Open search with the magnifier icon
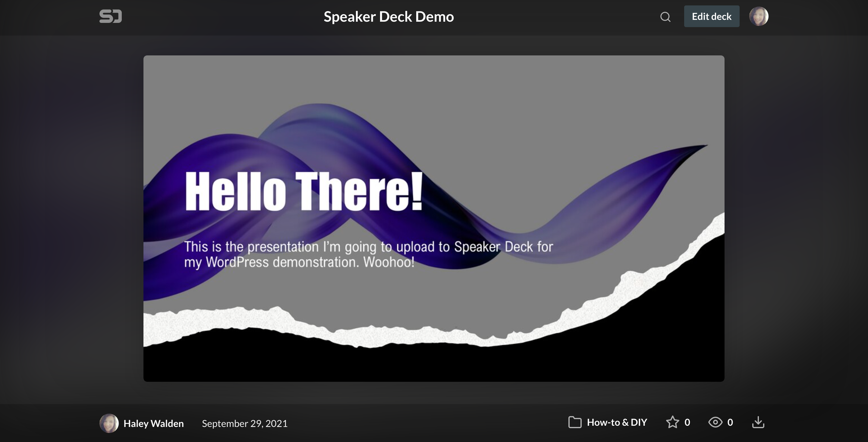Viewport: 868px width, 442px height. pyautogui.click(x=665, y=17)
